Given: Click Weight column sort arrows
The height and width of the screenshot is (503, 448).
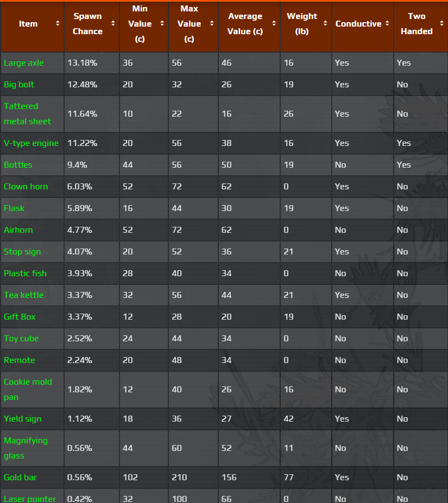Looking at the screenshot, I should (x=325, y=24).
